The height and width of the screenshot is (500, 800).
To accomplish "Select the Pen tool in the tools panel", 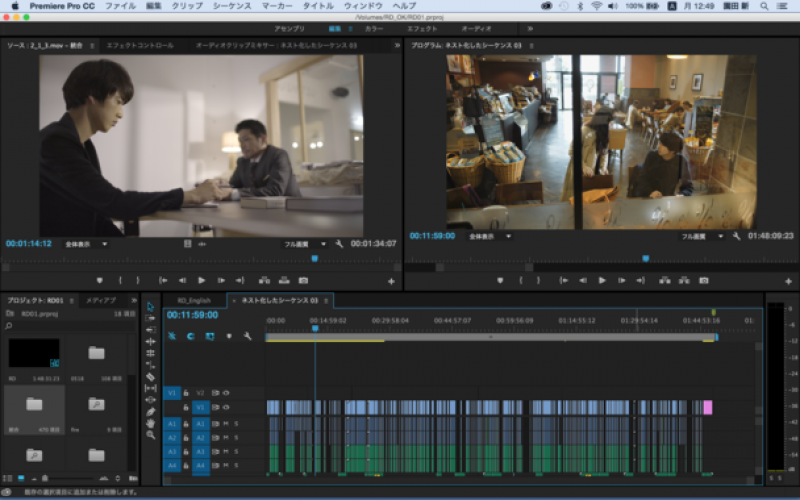I will tap(151, 412).
